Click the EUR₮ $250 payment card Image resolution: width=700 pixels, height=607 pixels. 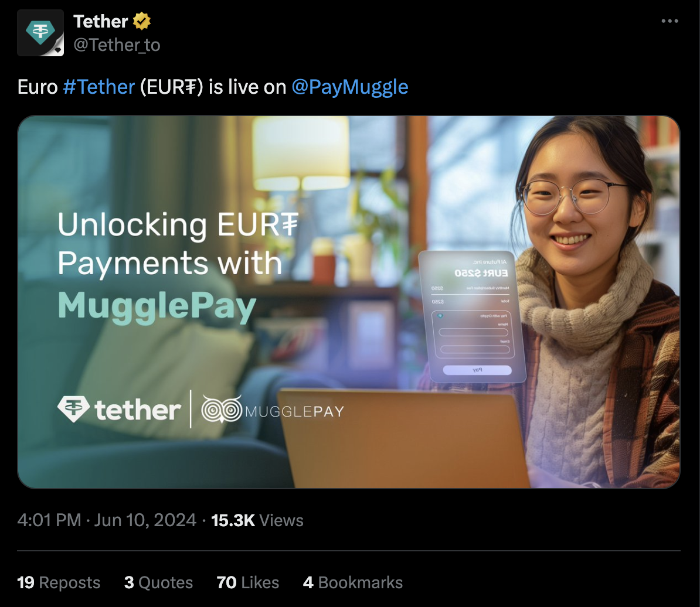[x=471, y=316]
